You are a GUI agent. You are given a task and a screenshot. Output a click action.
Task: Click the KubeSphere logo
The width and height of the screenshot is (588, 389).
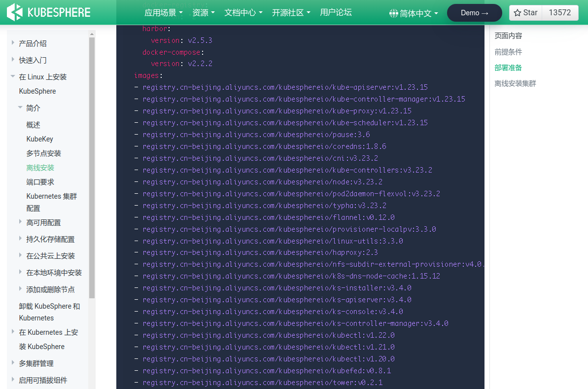click(49, 12)
